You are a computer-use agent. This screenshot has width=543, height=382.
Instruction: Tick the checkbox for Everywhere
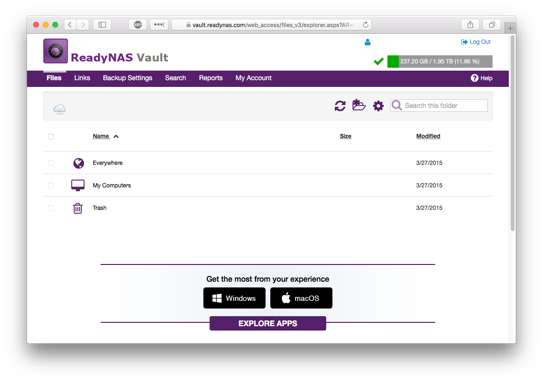(x=51, y=163)
